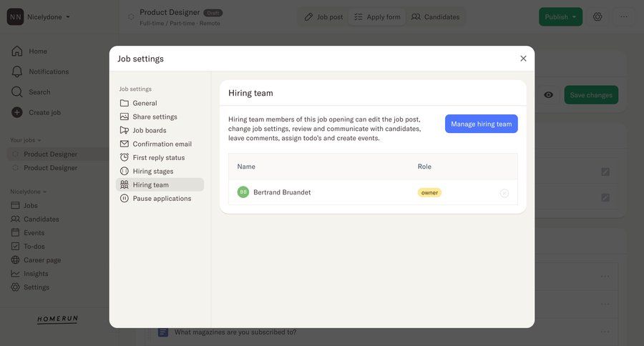644x346 pixels.
Task: Open To-dos in sidebar
Action: tap(28, 246)
